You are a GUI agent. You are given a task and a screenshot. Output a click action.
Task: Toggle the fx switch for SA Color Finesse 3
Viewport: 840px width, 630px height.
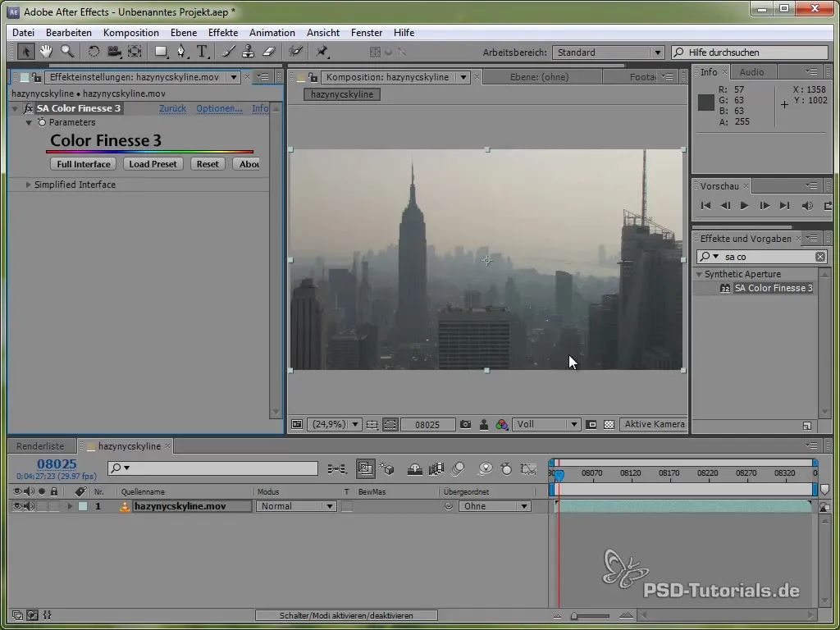click(x=29, y=108)
